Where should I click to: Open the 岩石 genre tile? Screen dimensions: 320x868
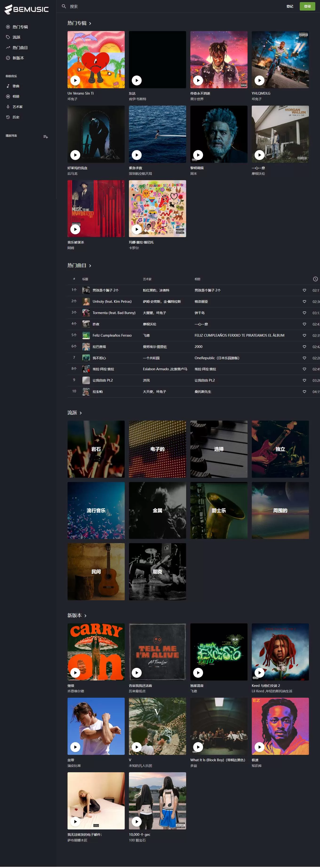click(x=96, y=449)
